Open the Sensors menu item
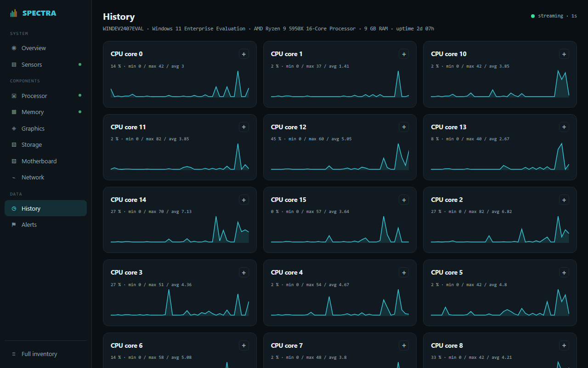 45,64
